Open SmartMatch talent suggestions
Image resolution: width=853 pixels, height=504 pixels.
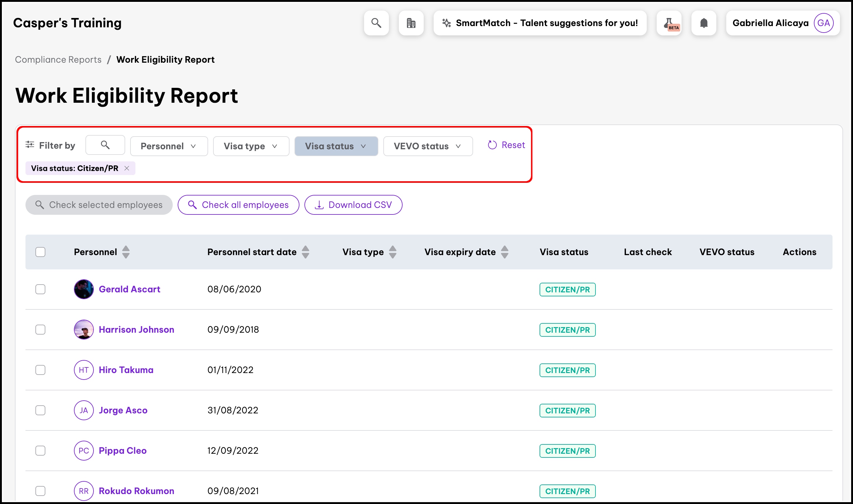coord(540,23)
